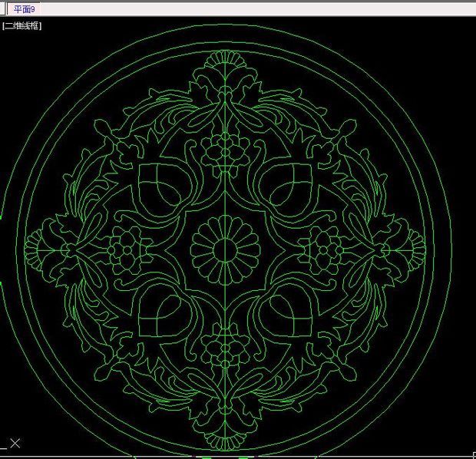Select the center circle of the central daisy
This screenshot has height=459, width=476.
pos(223,250)
